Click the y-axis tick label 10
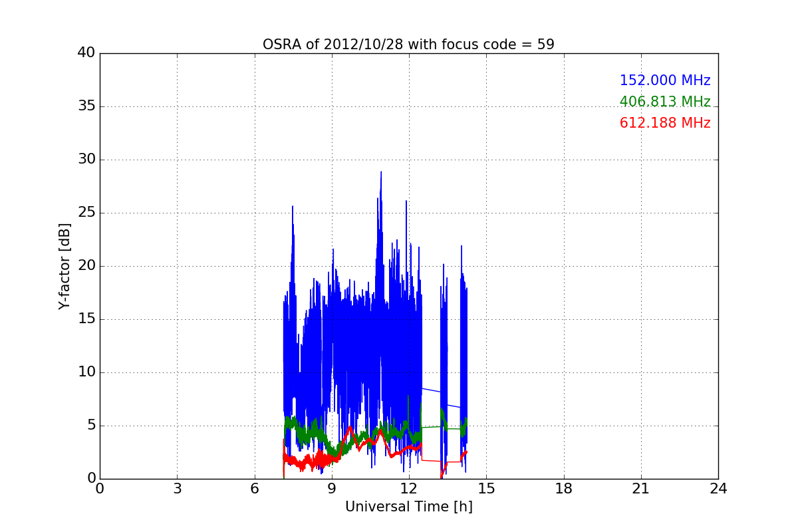The height and width of the screenshot is (532, 798). pyautogui.click(x=86, y=372)
